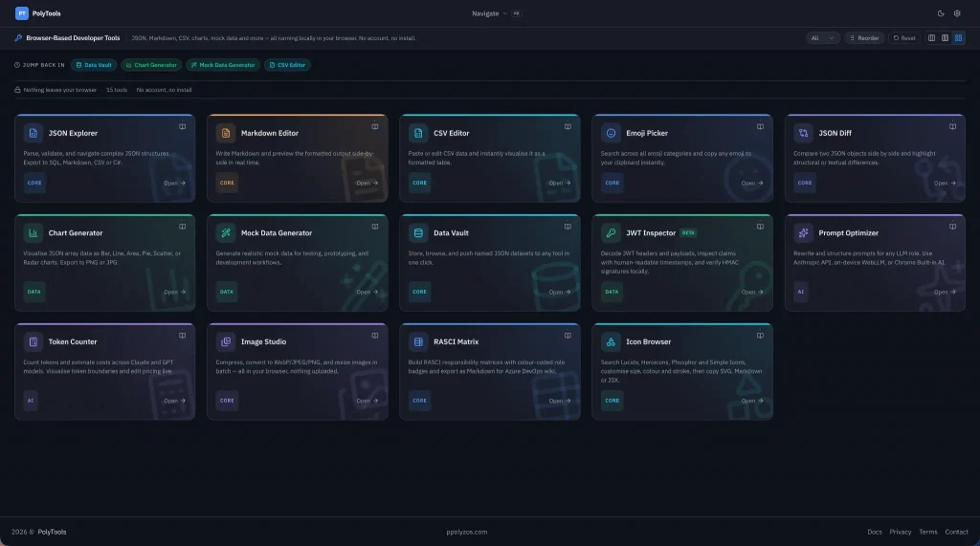This screenshot has width=980, height=546.
Task: Open docs book icon on CSV Editor card
Action: [x=568, y=127]
